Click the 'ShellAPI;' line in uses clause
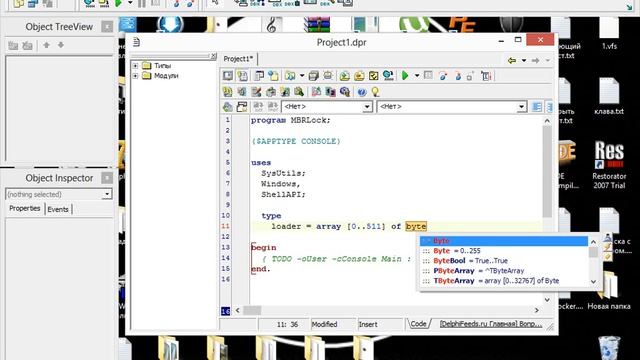Viewport: 640px width, 360px height. [x=283, y=195]
